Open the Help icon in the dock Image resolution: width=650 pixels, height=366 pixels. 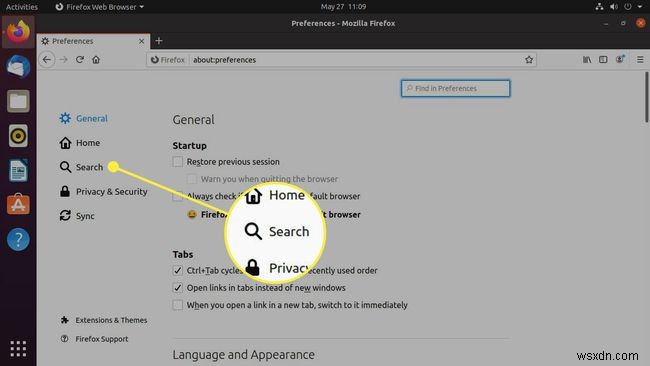[18, 239]
